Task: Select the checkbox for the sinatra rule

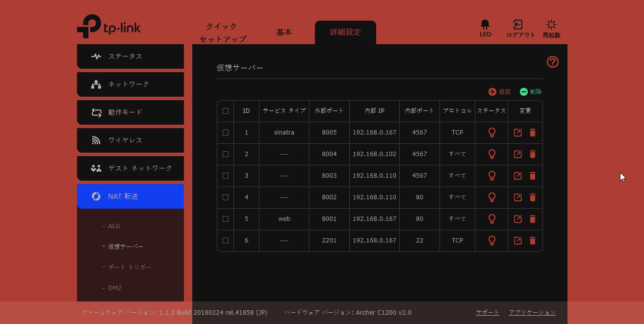Action: [225, 132]
